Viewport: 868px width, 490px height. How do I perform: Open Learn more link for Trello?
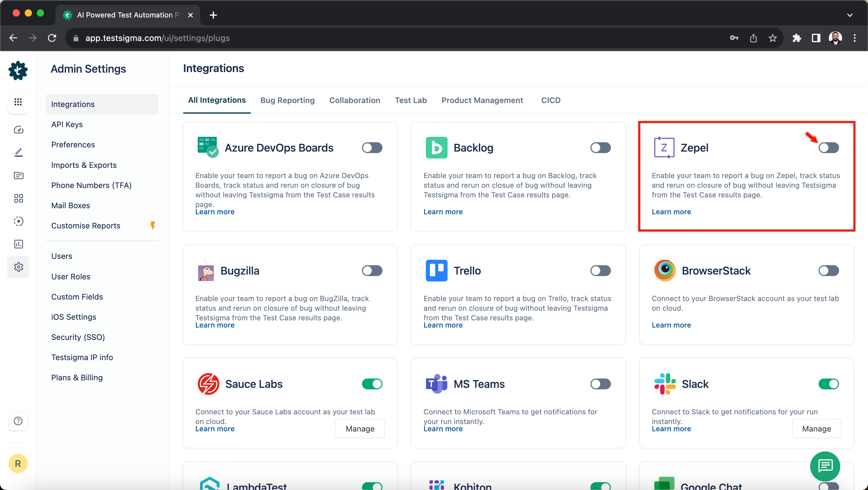click(443, 325)
